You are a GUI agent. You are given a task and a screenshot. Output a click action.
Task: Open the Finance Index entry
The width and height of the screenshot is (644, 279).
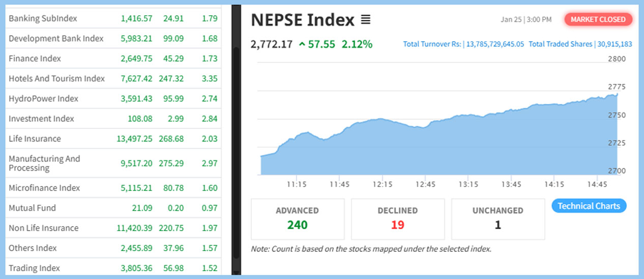point(35,59)
